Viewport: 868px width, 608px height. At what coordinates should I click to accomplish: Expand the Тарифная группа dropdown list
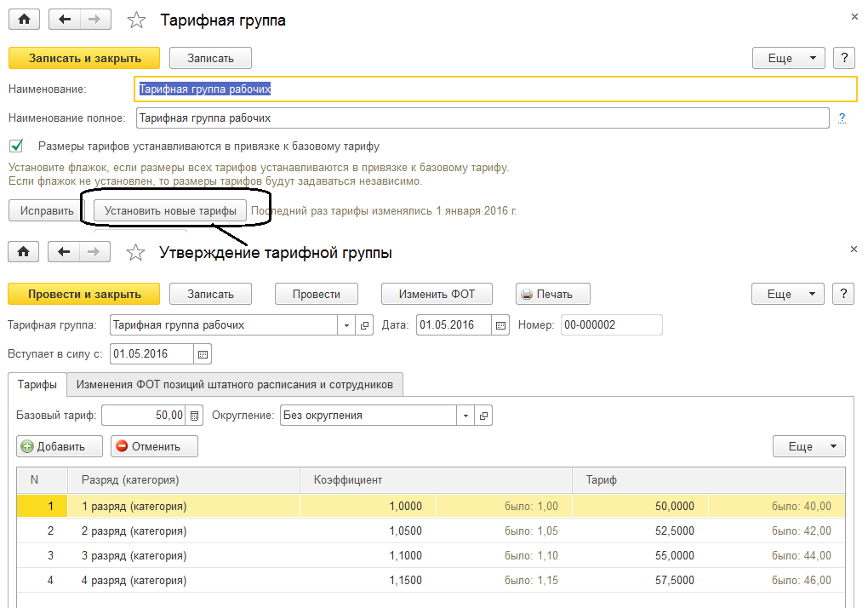pyautogui.click(x=346, y=325)
